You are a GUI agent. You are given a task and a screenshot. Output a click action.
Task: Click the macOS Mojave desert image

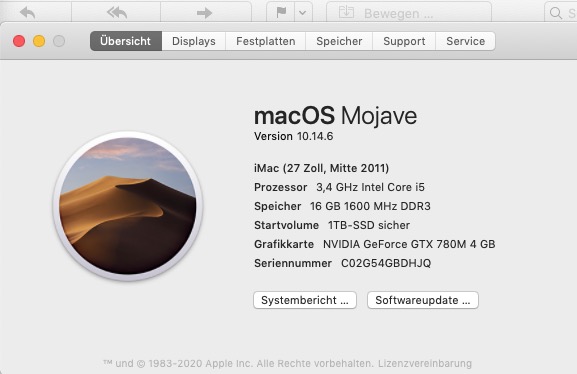pyautogui.click(x=128, y=206)
